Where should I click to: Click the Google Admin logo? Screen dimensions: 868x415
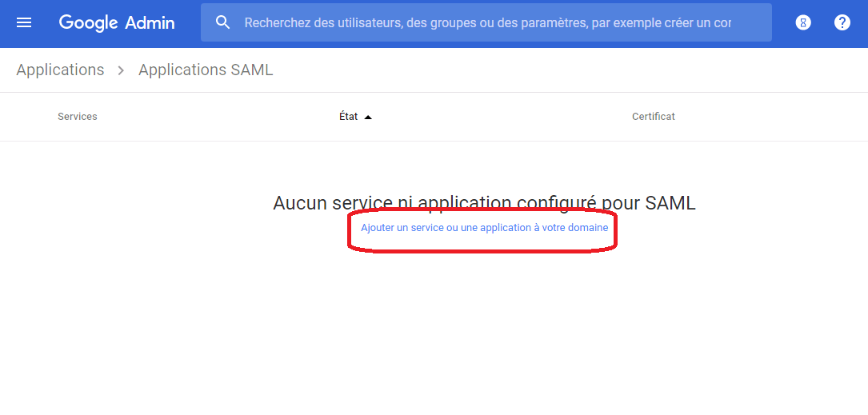point(117,22)
